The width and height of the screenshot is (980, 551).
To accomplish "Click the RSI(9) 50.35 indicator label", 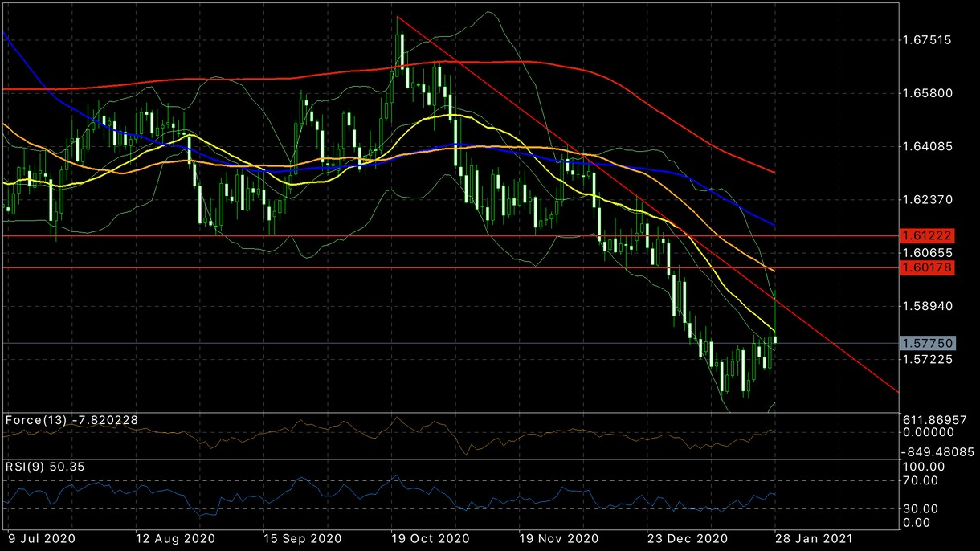I will point(45,467).
